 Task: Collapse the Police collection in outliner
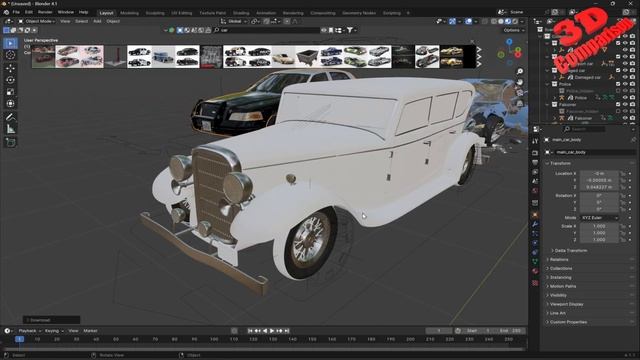[x=547, y=84]
